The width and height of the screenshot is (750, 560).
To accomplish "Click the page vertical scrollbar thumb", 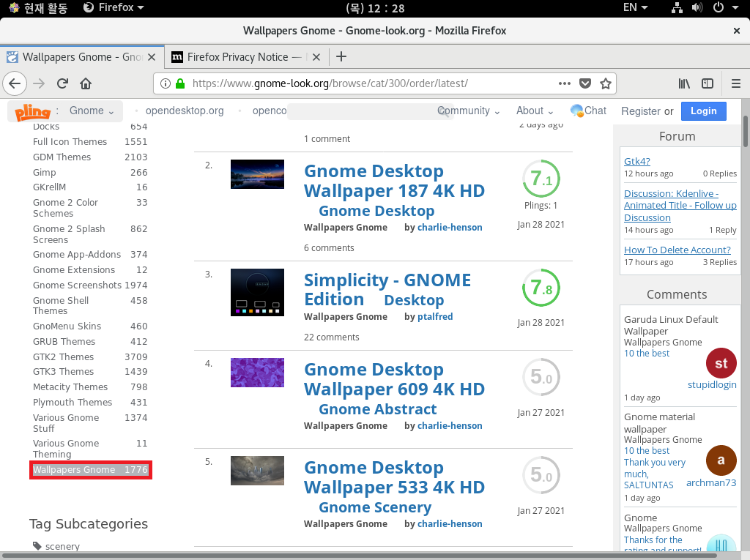I will pyautogui.click(x=746, y=132).
